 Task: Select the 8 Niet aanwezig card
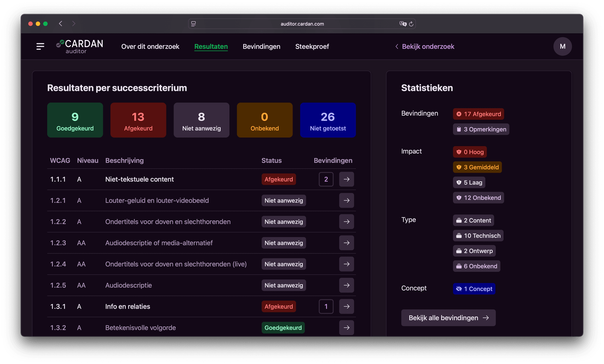pos(201,120)
